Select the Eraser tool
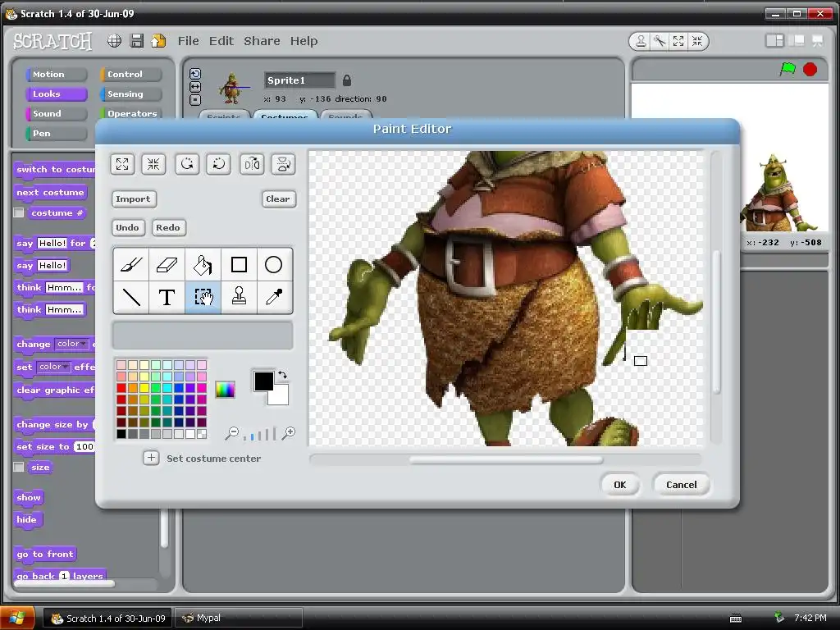This screenshot has width=840, height=630. [x=167, y=265]
